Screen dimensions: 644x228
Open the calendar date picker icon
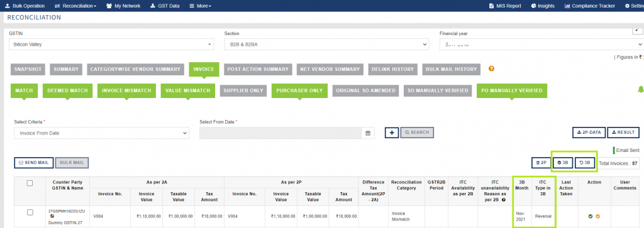click(x=368, y=133)
